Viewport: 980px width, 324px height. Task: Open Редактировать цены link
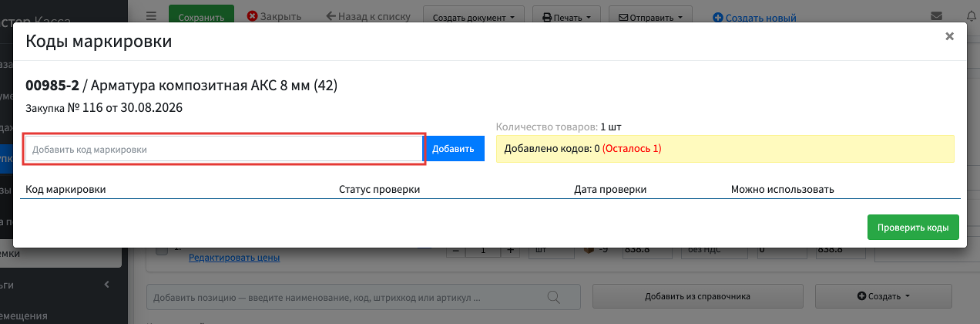coord(234,258)
